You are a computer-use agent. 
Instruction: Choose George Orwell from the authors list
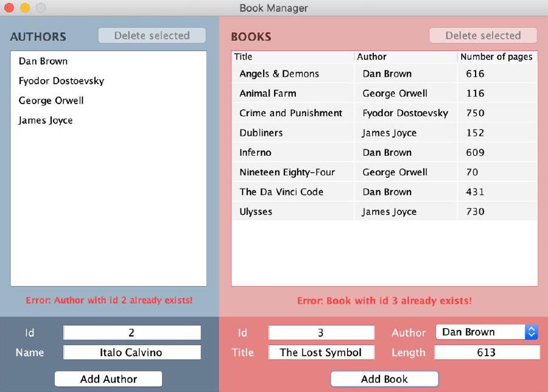pos(51,100)
